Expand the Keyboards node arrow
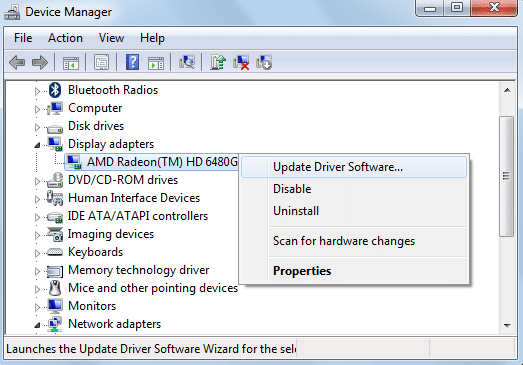This screenshot has width=523, height=365. pyautogui.click(x=37, y=253)
